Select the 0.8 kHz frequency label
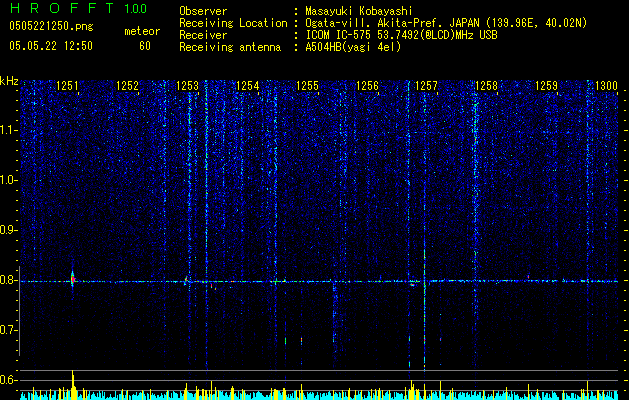 [8, 280]
